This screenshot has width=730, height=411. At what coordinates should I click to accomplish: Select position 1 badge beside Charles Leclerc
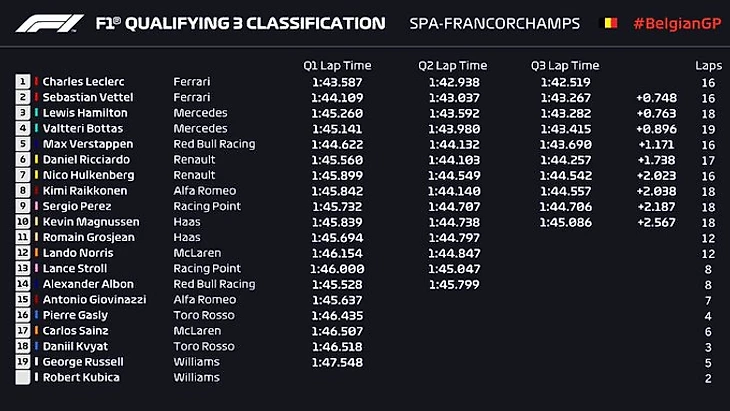[23, 82]
